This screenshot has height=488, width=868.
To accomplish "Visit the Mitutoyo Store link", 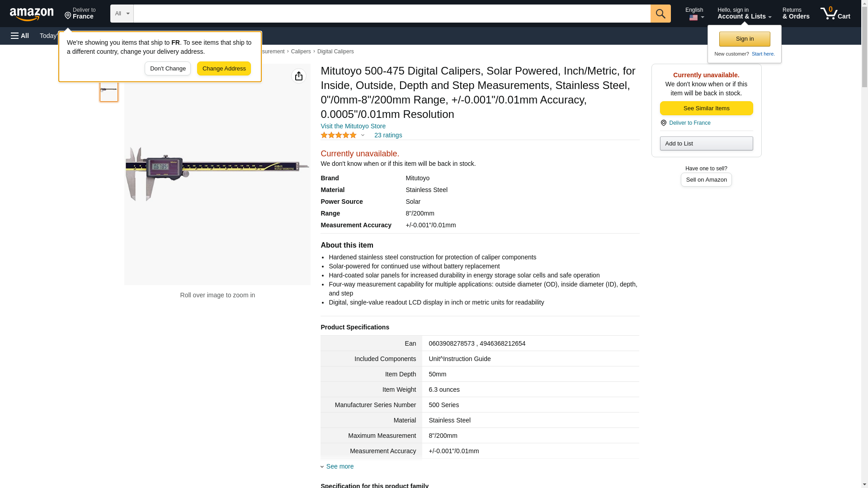I will (x=353, y=126).
